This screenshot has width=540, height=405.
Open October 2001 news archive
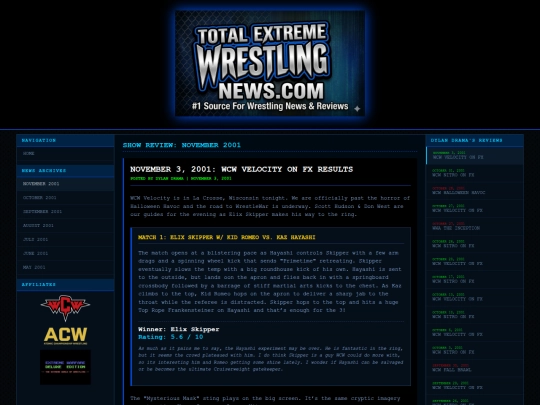click(x=65, y=198)
